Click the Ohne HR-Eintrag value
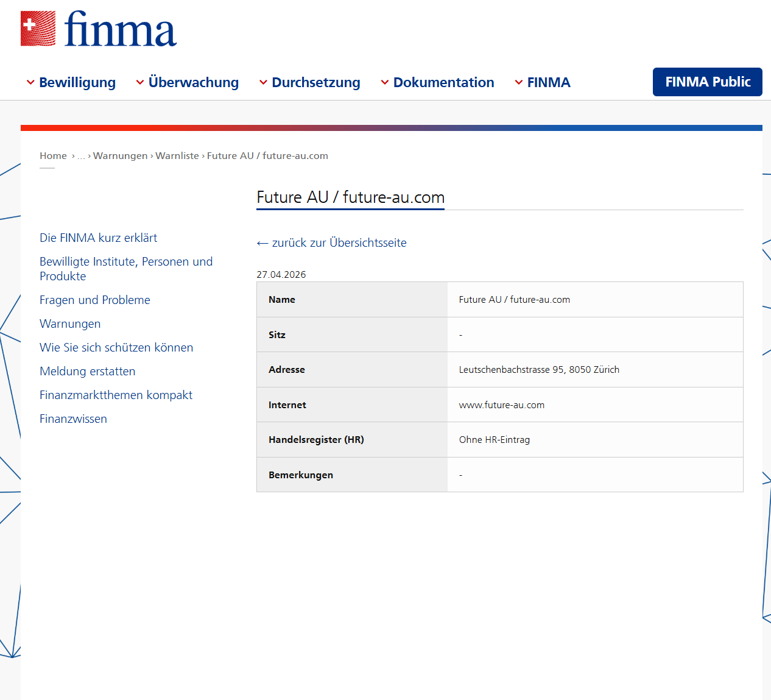 click(x=495, y=440)
